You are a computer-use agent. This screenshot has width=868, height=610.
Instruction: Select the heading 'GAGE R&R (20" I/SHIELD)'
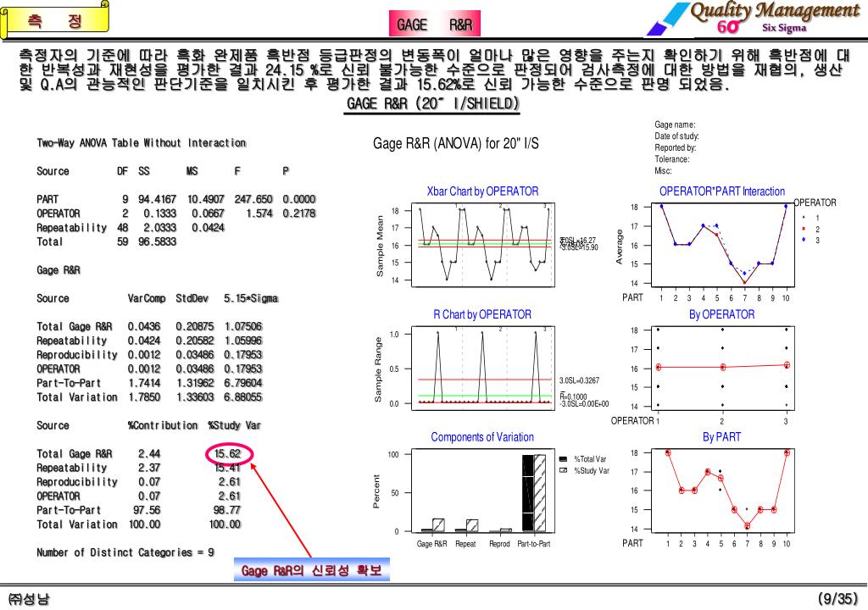pos(432,103)
